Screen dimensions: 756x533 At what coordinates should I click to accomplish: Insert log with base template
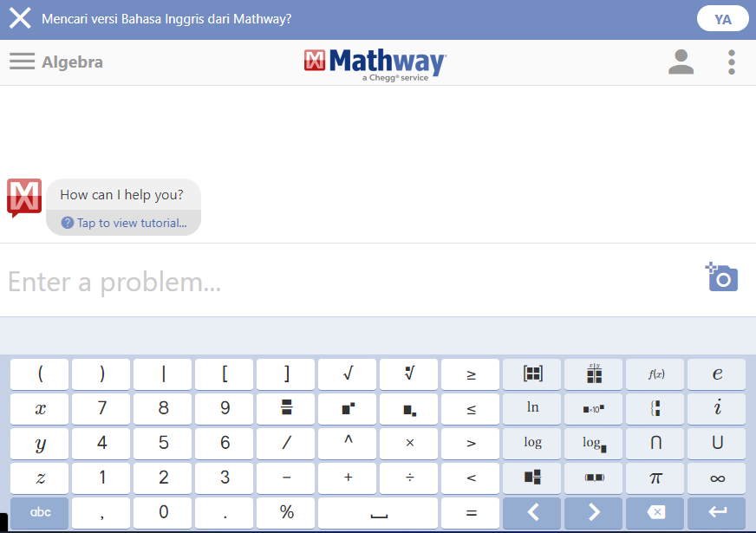pos(594,444)
